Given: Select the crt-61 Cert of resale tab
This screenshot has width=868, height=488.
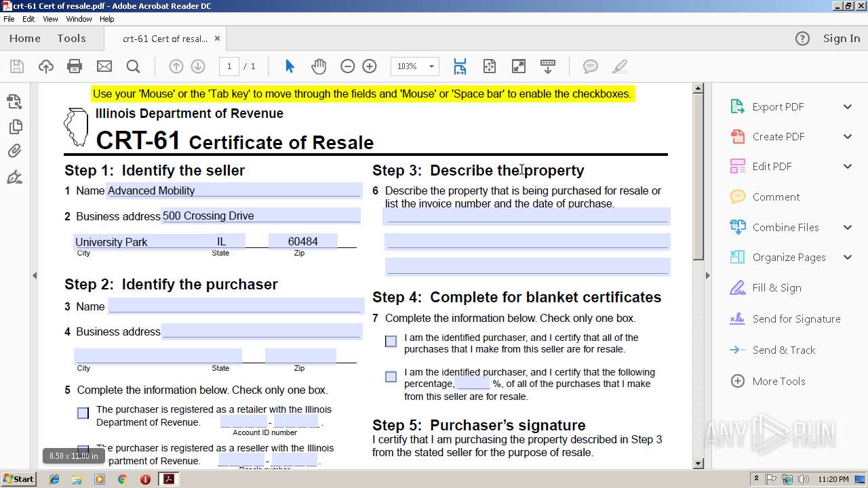Looking at the screenshot, I should tap(165, 39).
